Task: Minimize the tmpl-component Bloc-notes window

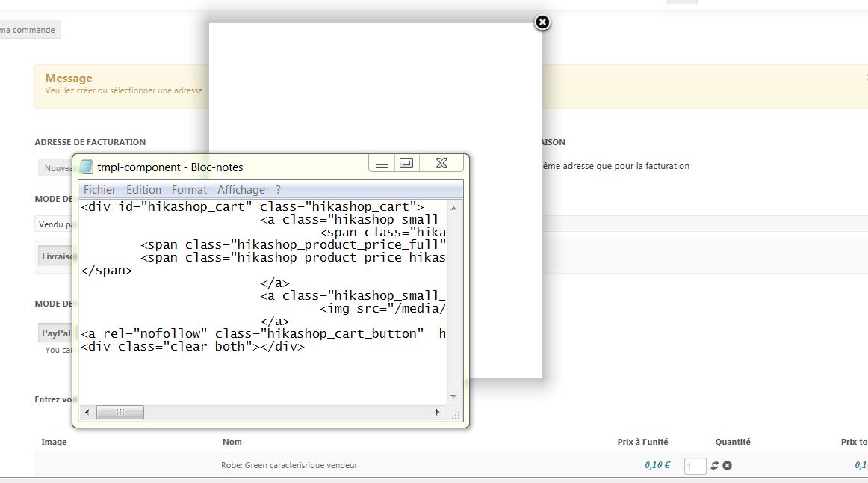Action: point(382,164)
